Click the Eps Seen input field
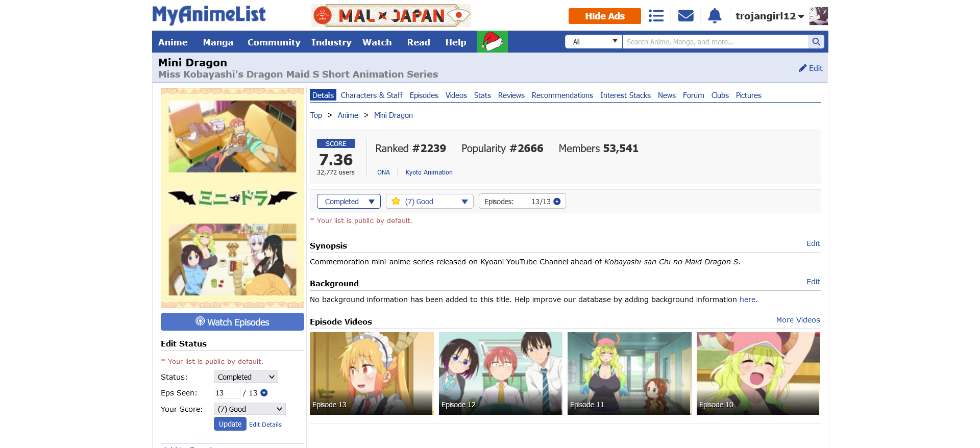This screenshot has width=980, height=448. click(227, 393)
